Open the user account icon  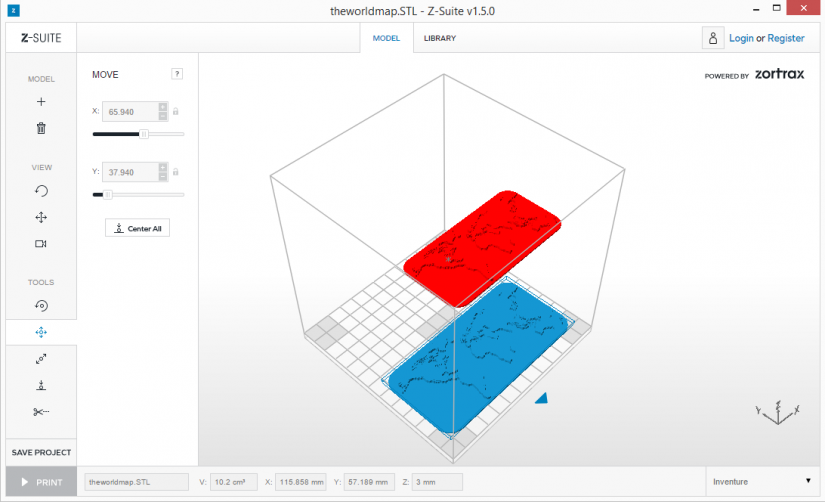click(713, 38)
